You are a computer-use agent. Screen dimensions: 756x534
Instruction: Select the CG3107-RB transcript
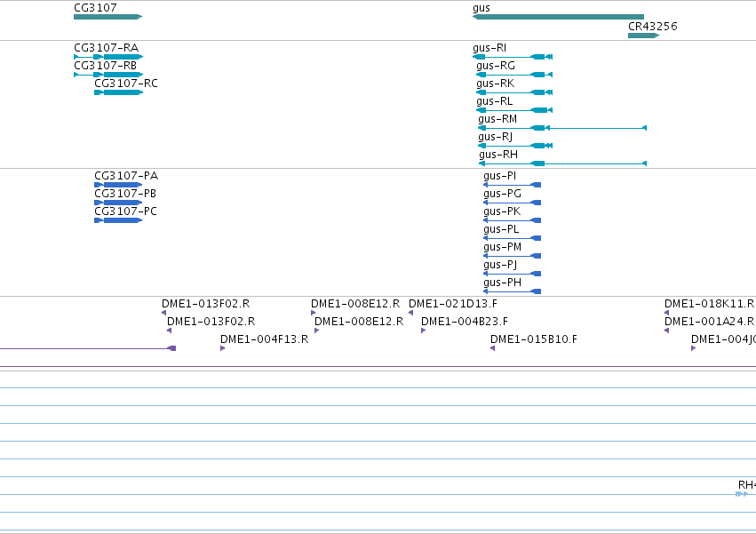(108, 75)
